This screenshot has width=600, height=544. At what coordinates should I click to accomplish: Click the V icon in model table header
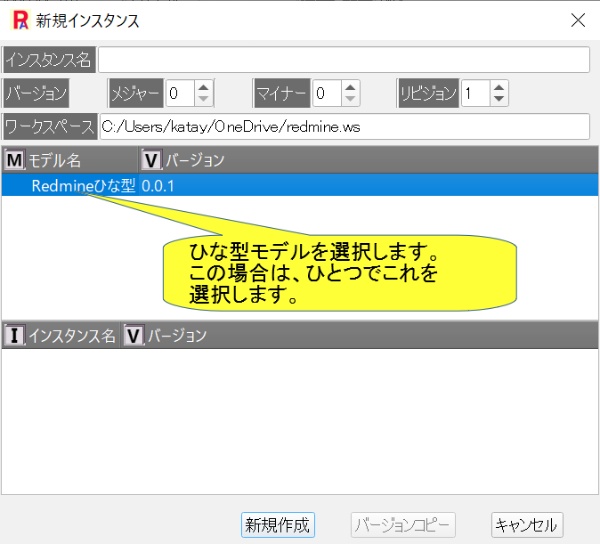(152, 160)
